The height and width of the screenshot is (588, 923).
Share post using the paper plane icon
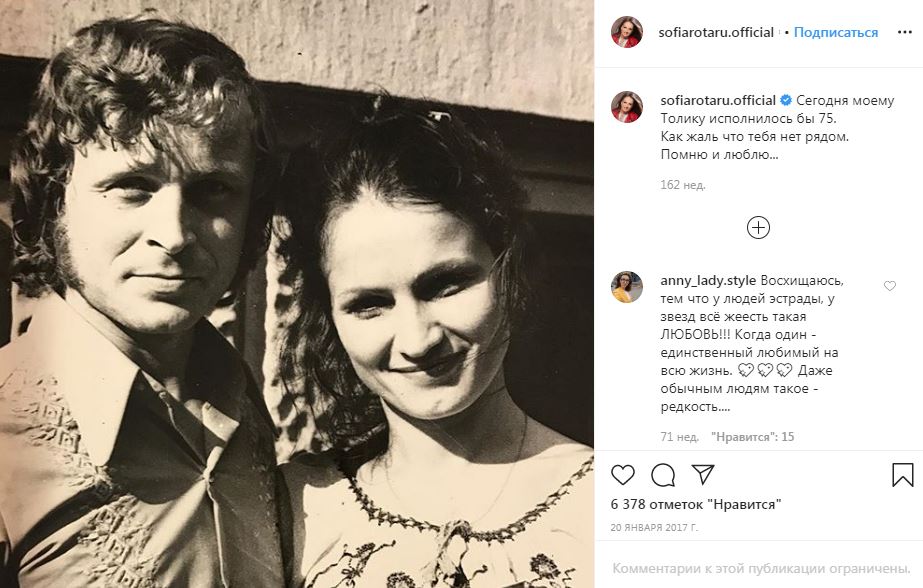pos(703,474)
